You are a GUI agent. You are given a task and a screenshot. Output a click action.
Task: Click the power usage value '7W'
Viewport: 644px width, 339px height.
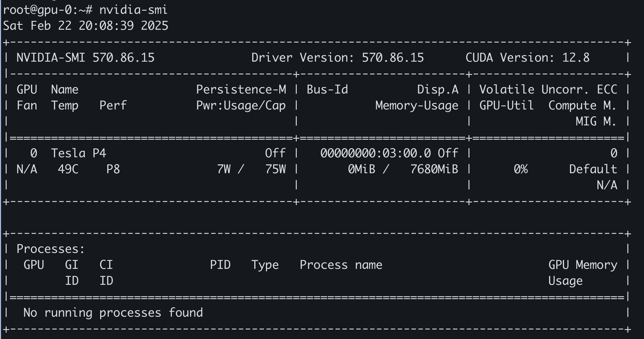coord(224,169)
